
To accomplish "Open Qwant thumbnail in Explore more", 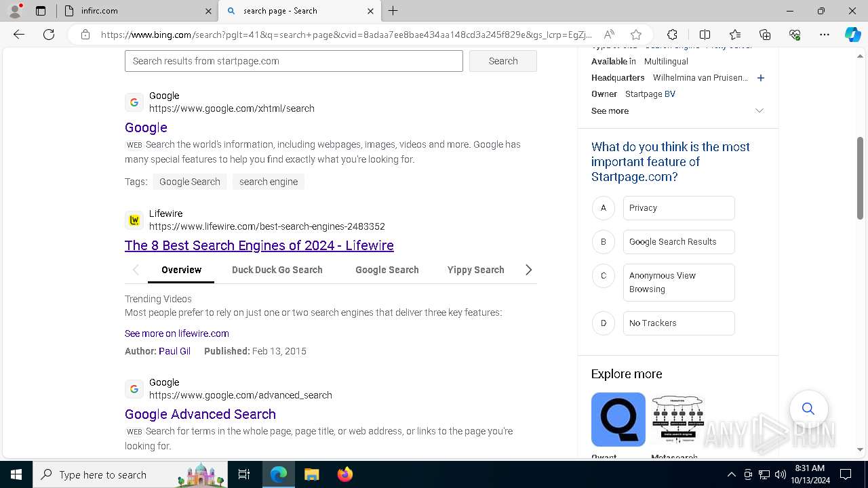I will point(618,420).
